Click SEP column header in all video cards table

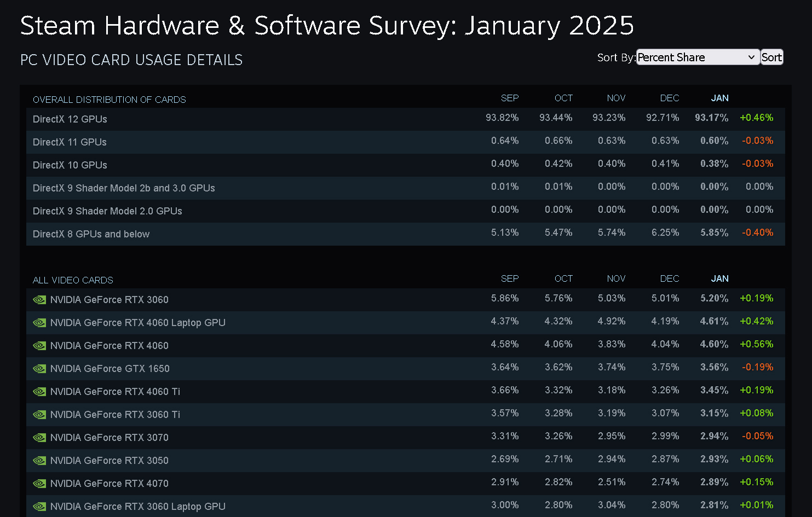pyautogui.click(x=510, y=278)
